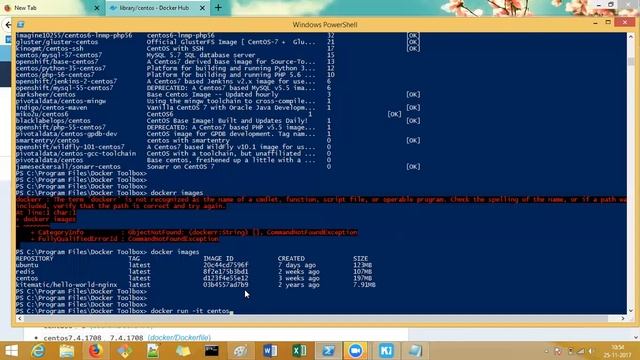
Task: Click the "2 years ago" created value
Action: tap(299, 284)
